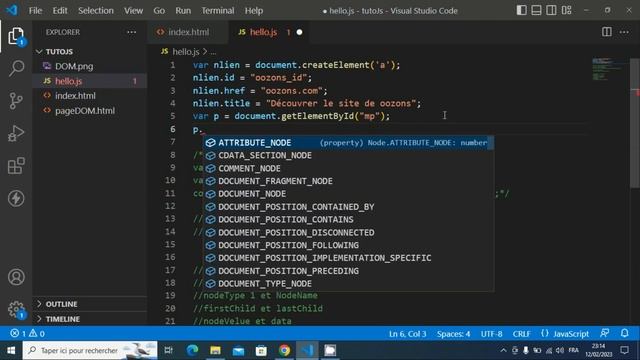Select DOCUMENT_POSITION_CONTAINS suggestion
This screenshot has width=640, height=360.
pos(349,220)
